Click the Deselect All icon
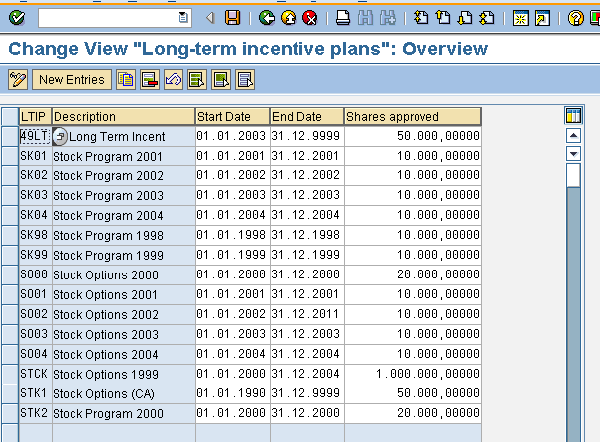 tap(245, 80)
